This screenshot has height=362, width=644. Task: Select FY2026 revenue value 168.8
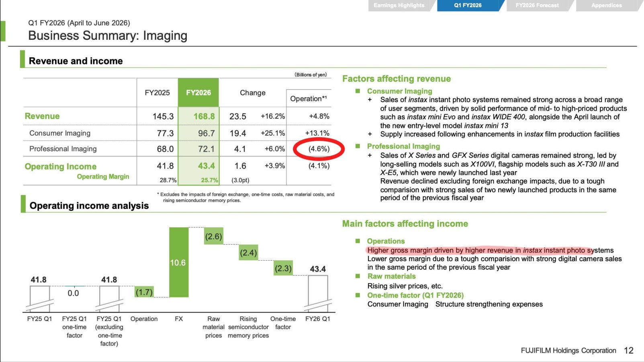coord(204,117)
